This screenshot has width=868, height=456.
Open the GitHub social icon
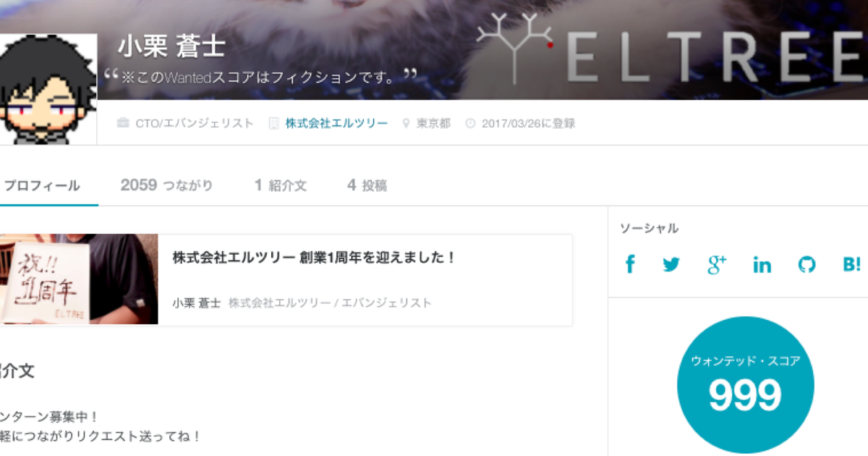(x=807, y=265)
